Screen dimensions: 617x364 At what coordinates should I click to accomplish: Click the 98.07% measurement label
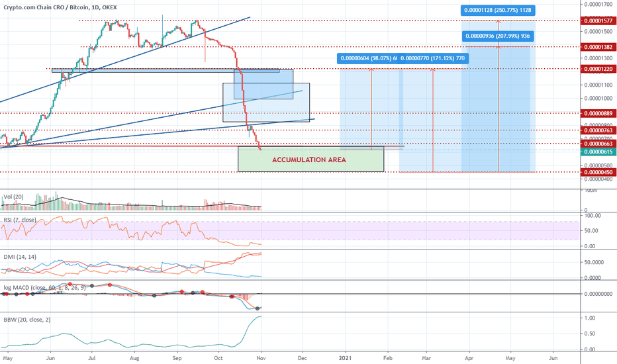pyautogui.click(x=368, y=59)
